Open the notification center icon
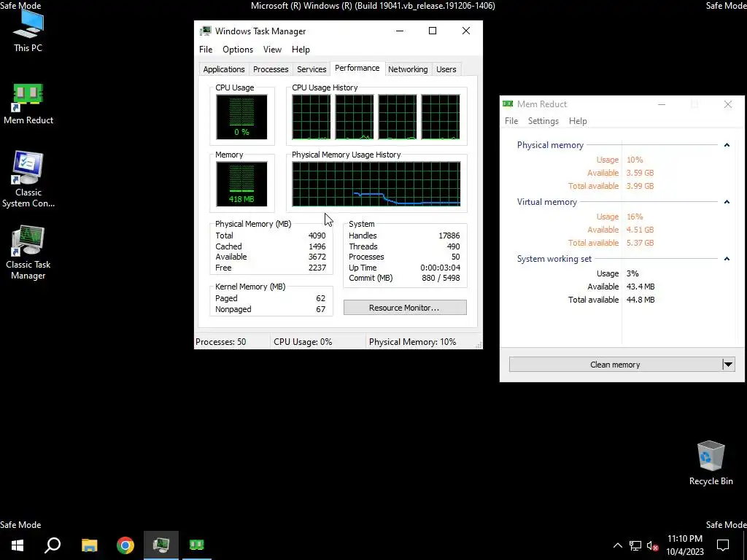Viewport: 747px width, 560px height. (x=723, y=545)
